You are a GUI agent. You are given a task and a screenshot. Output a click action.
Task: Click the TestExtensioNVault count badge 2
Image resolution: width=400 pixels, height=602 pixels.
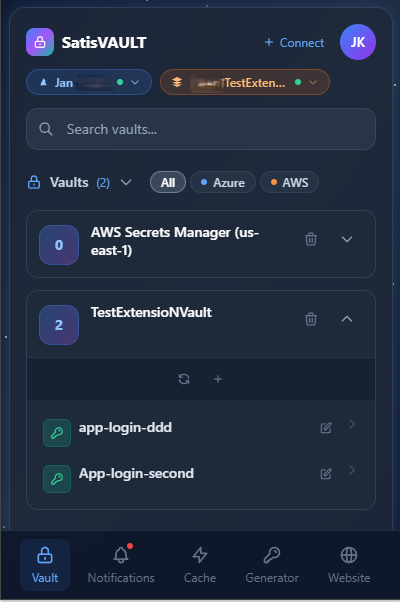point(59,325)
